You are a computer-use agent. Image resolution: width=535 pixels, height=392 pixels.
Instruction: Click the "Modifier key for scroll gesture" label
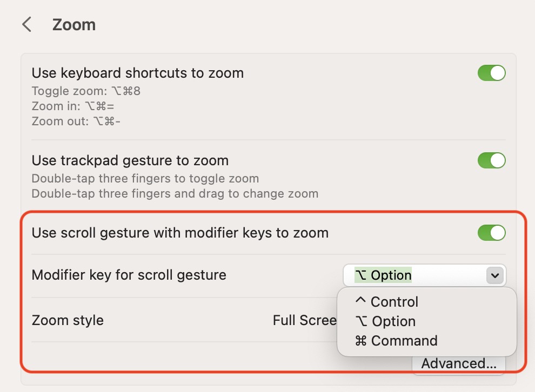tap(129, 275)
